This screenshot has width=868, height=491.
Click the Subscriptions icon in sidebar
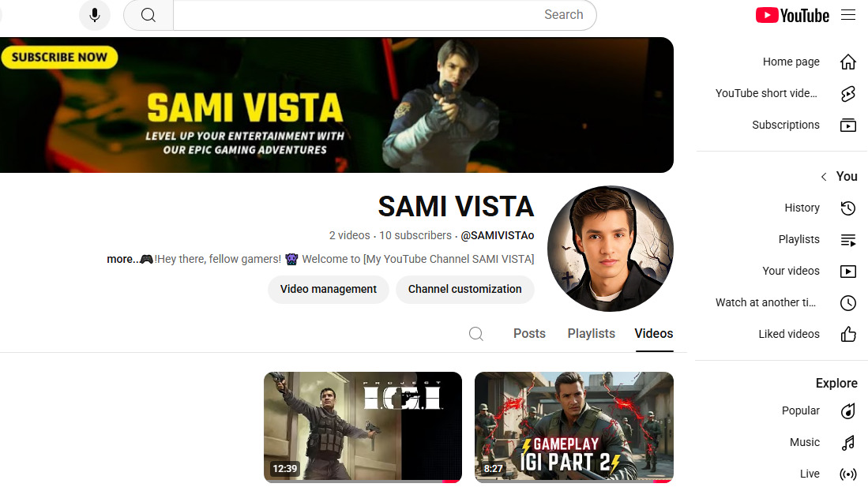pyautogui.click(x=847, y=126)
